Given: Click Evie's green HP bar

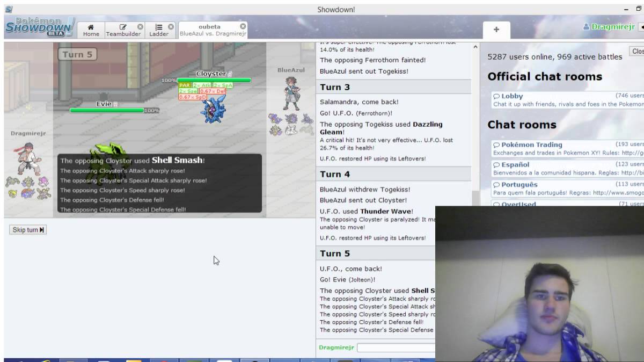Looking at the screenshot, I should coord(107,110).
